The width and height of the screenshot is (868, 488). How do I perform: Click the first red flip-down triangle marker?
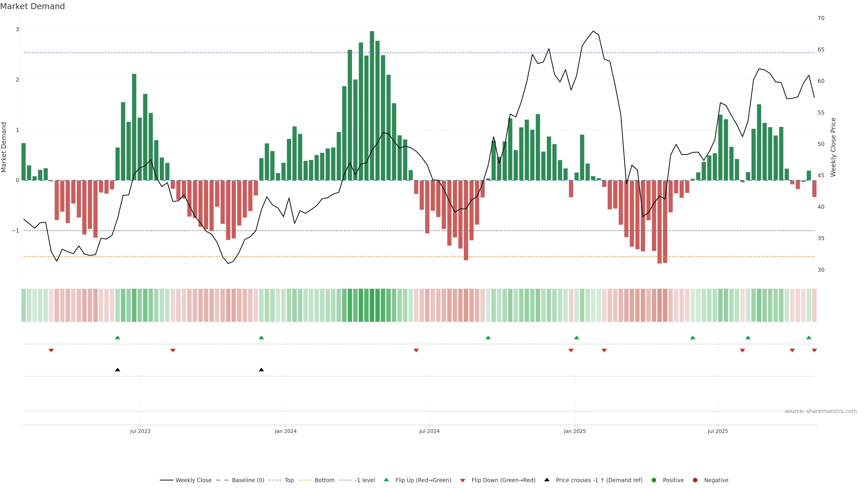[51, 351]
